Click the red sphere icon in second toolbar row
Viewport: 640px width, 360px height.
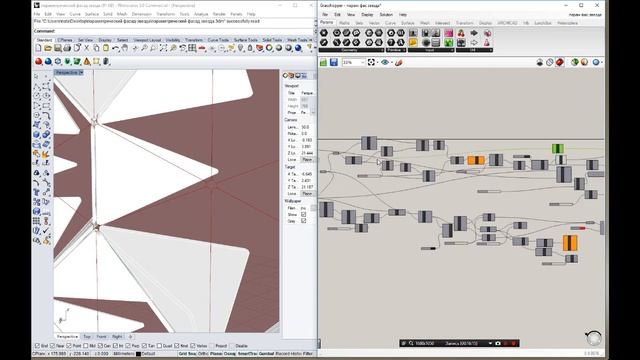click(38, 62)
